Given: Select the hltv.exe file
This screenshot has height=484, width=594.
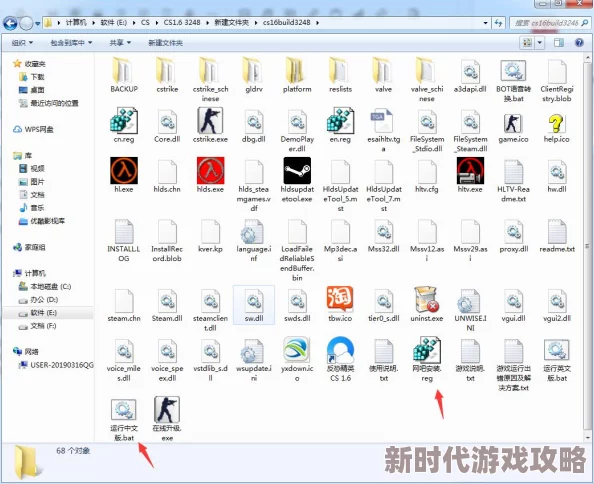Looking at the screenshot, I should tap(470, 175).
